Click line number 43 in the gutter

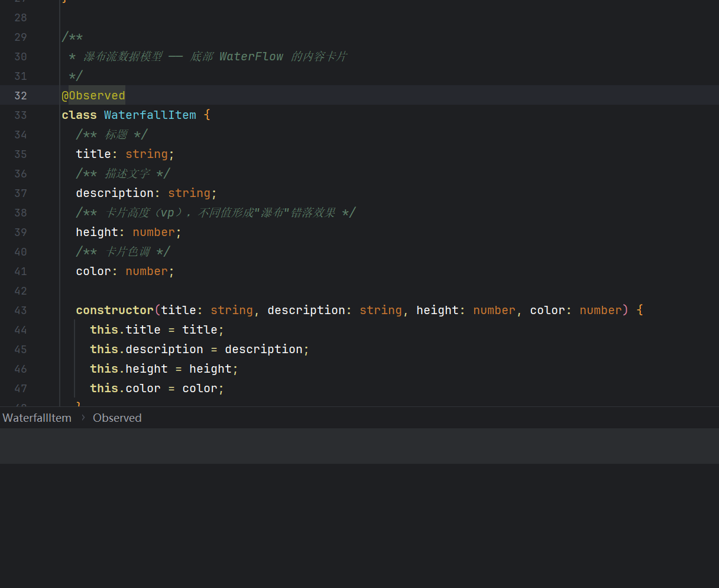21,310
